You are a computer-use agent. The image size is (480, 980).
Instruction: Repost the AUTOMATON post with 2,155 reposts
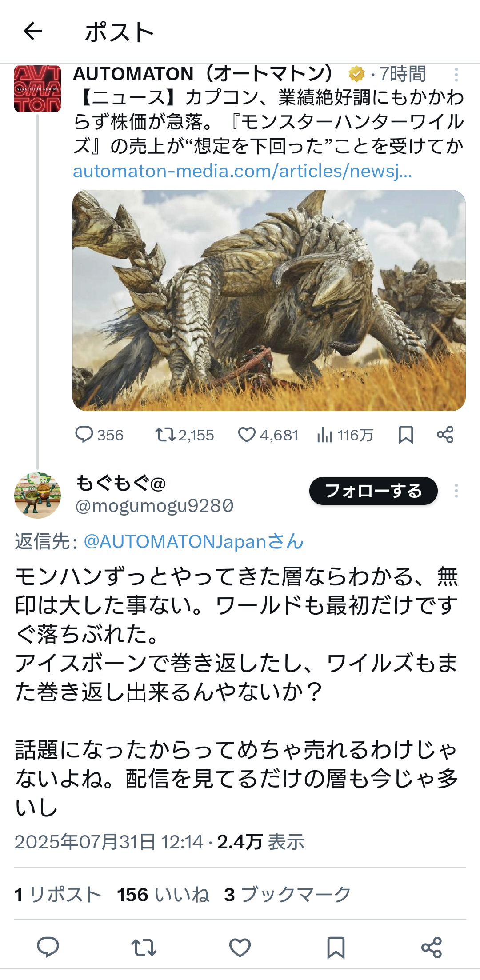tap(184, 435)
